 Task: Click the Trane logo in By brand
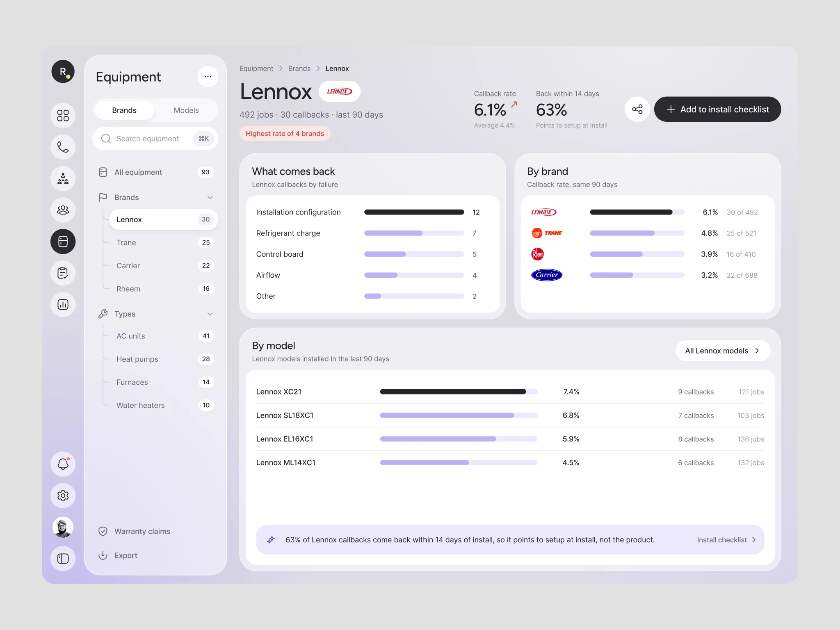click(x=547, y=233)
